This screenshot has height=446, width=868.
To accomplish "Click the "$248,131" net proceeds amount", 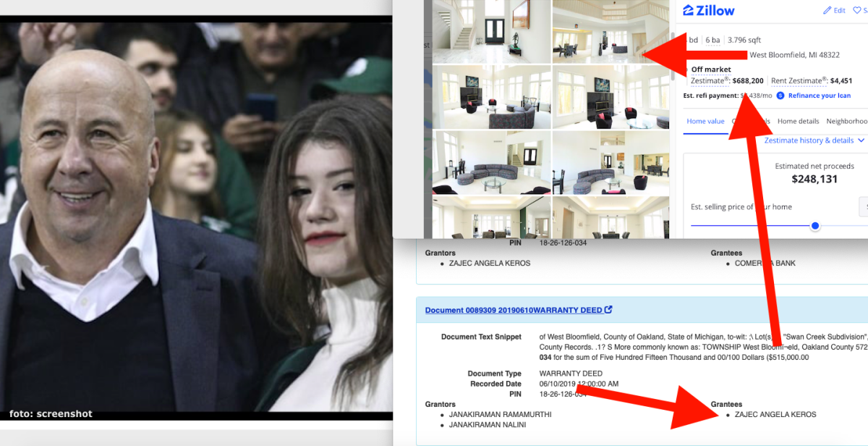I will (814, 179).
